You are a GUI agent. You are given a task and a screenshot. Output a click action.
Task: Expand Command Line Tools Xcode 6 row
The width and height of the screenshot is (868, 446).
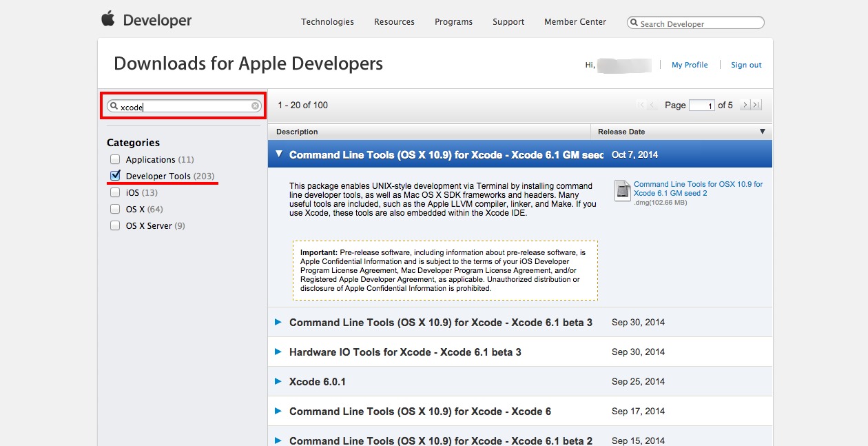pos(278,411)
